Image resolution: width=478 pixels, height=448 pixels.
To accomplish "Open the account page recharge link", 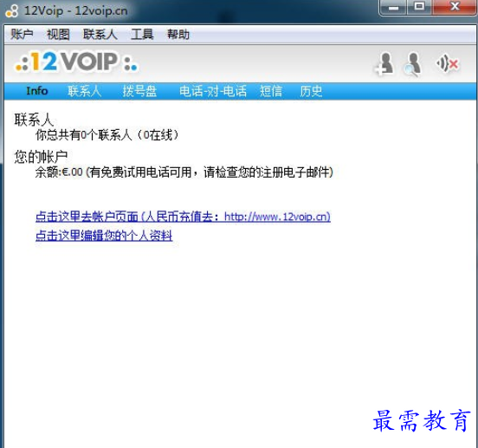I will point(183,217).
